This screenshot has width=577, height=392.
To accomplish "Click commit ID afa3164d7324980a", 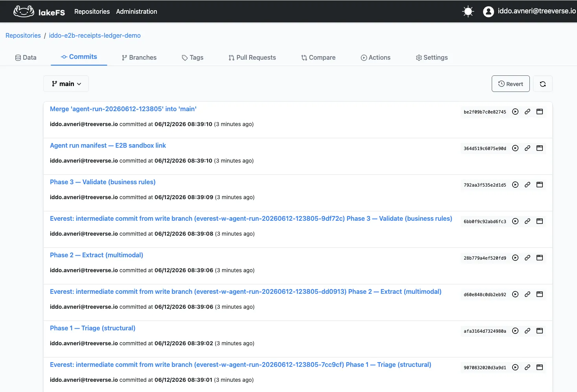I will point(485,331).
